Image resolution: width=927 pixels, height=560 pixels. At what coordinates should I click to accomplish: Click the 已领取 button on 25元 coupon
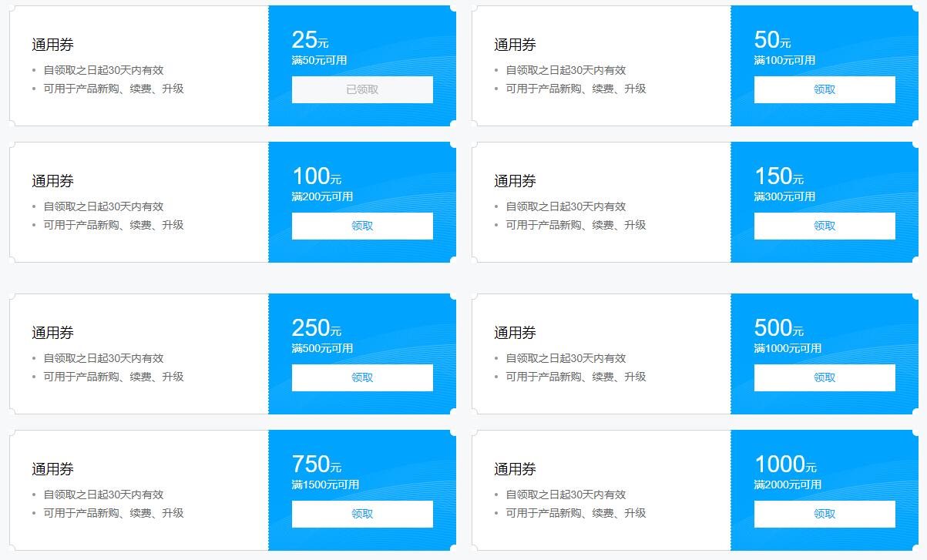point(361,89)
